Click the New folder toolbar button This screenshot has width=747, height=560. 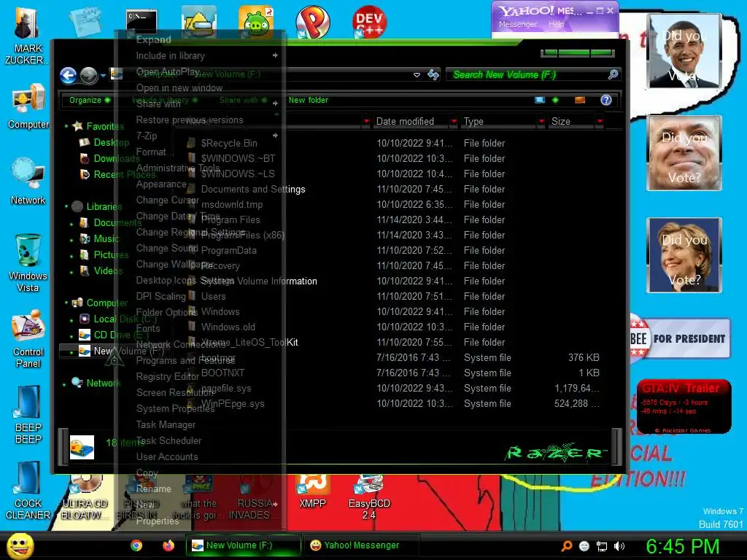tap(309, 100)
